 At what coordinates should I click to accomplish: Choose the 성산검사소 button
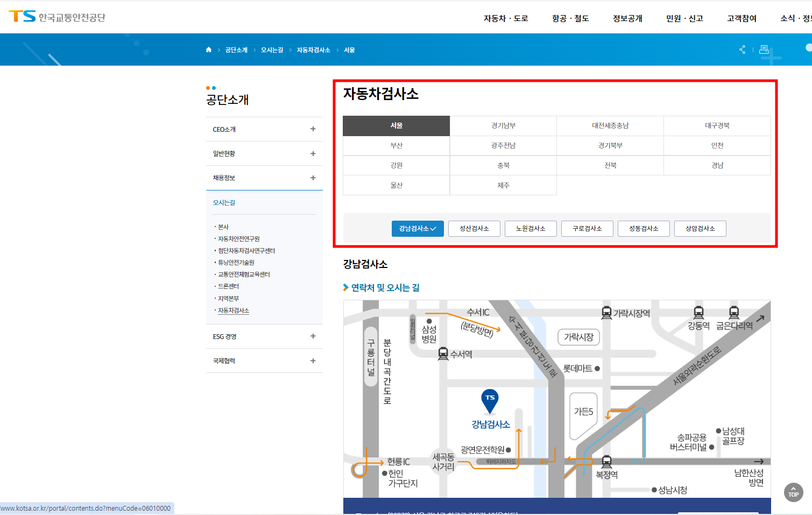(474, 229)
